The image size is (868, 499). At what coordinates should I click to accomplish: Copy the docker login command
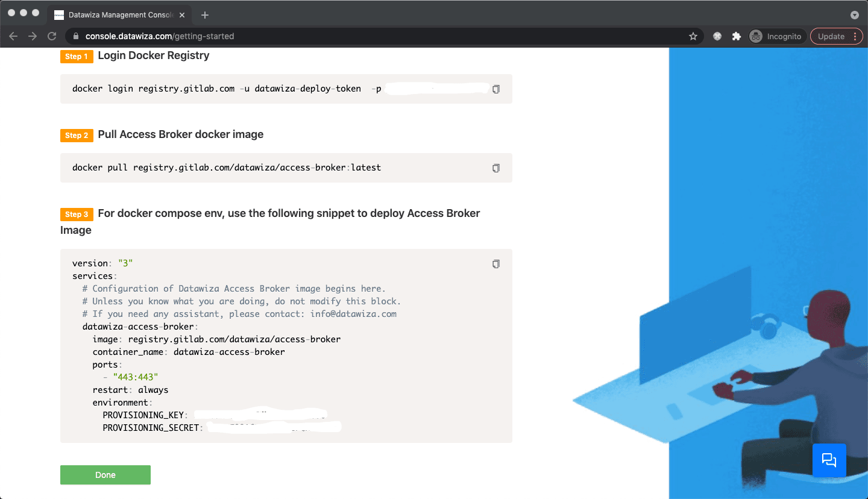496,89
